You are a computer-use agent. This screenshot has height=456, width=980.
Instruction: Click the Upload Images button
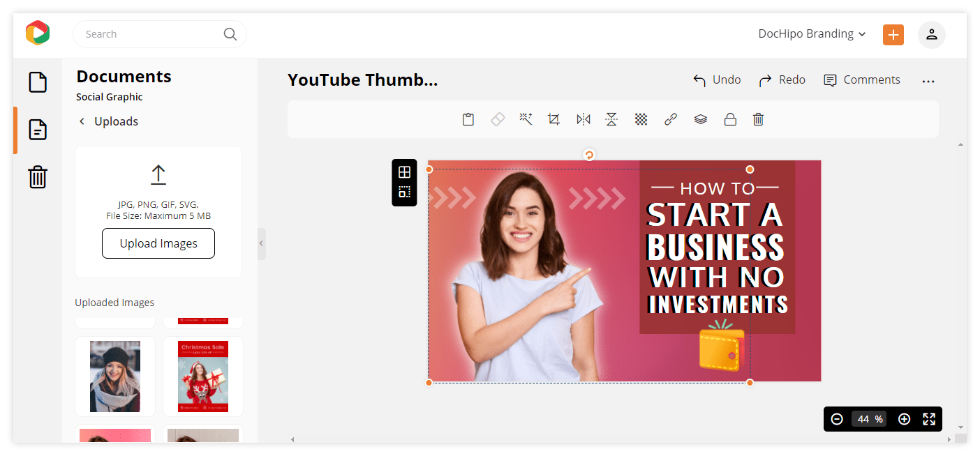coord(158,243)
